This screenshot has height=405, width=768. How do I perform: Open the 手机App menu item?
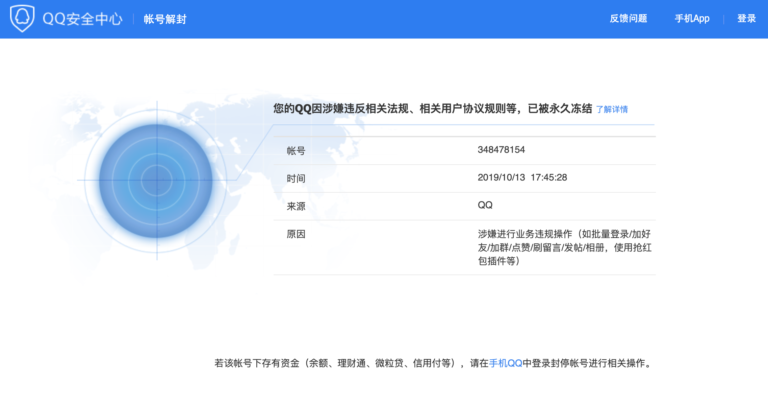pos(692,19)
